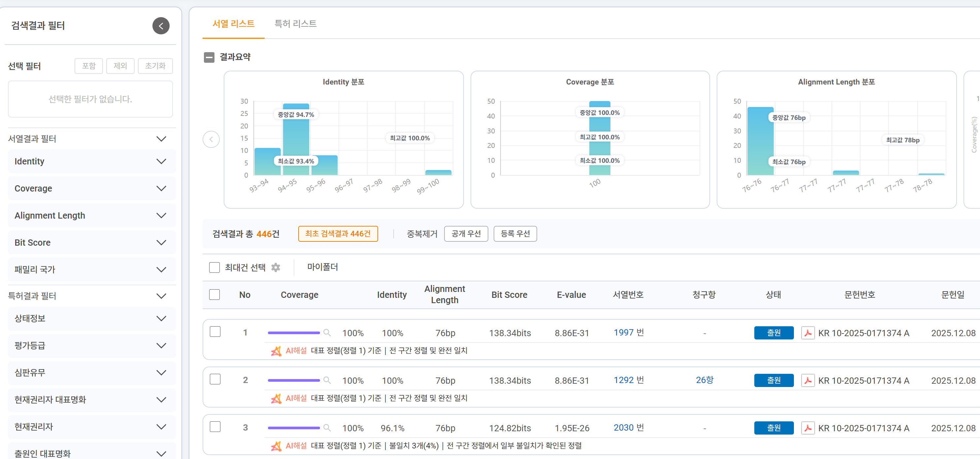Click the 공개 우선 button
The image size is (980, 459).
[x=466, y=234]
